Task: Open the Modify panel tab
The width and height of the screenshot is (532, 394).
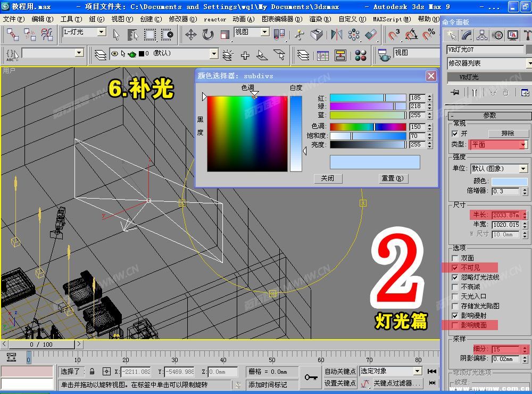Action: (x=467, y=35)
